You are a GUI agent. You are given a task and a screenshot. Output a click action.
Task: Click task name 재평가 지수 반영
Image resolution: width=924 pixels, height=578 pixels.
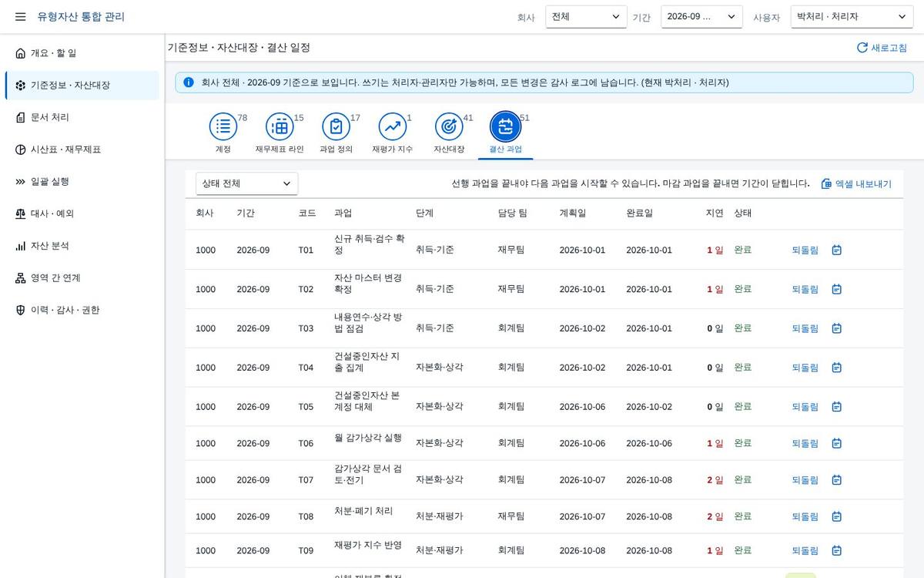coord(368,545)
